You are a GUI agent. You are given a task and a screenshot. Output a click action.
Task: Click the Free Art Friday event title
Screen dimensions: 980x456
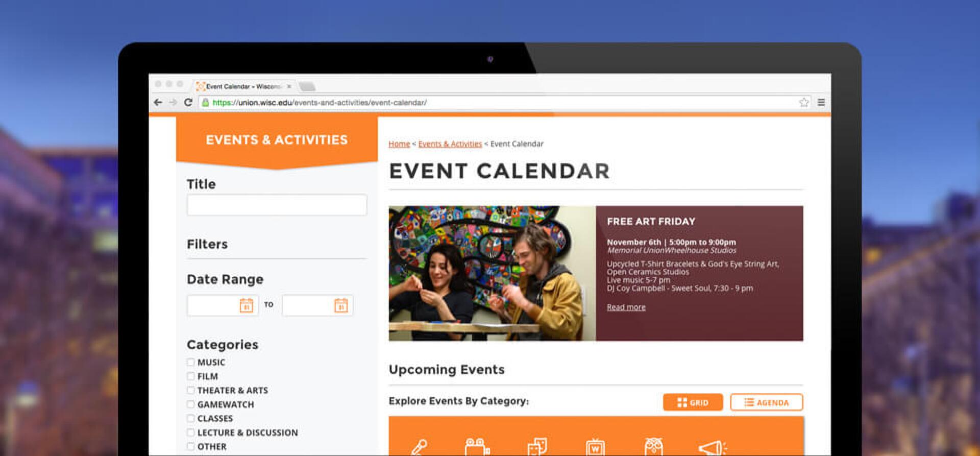coord(651,222)
